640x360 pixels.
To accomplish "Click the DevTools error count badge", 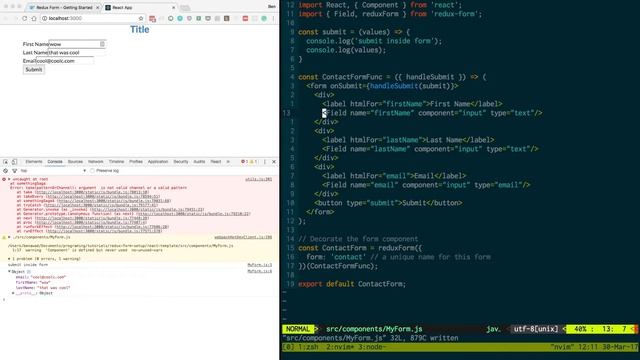I will pos(244,162).
